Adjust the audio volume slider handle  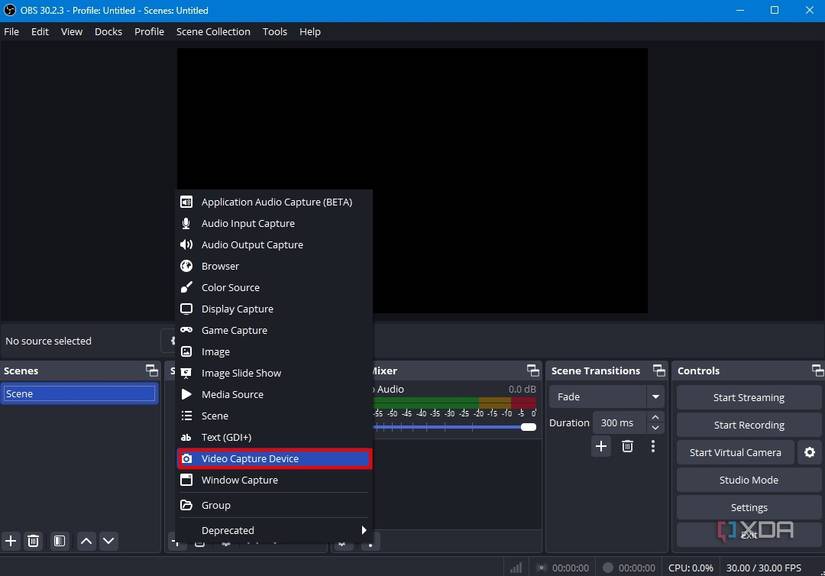pyautogui.click(x=528, y=427)
